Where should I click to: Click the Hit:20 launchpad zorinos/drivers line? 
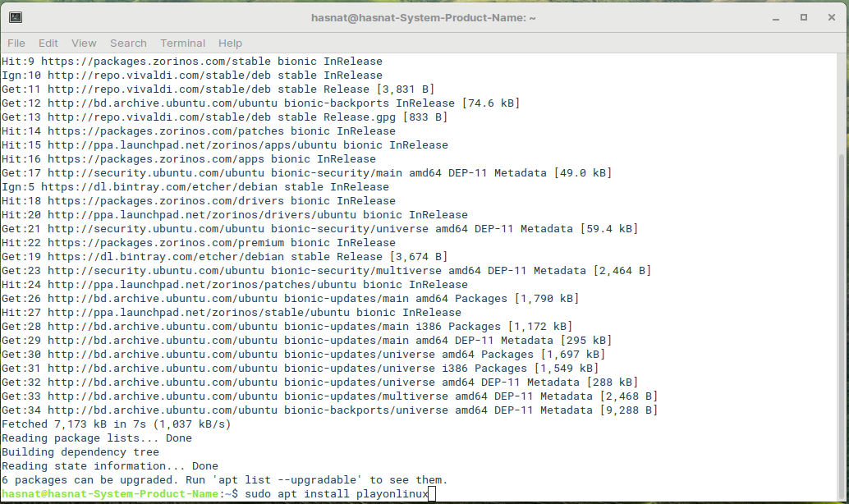pos(235,215)
